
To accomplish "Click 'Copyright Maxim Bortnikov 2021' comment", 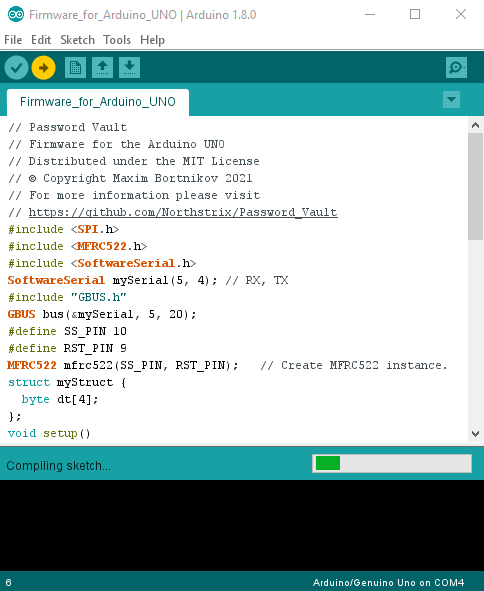I will click(147, 178).
